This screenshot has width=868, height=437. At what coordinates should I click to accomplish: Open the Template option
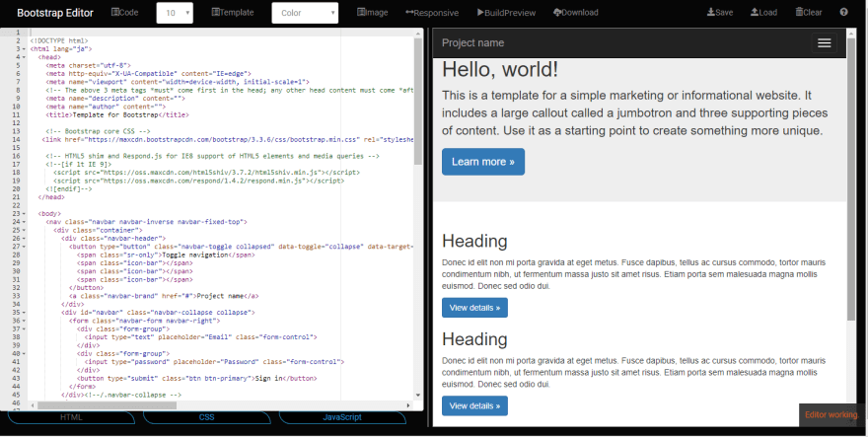click(x=233, y=12)
